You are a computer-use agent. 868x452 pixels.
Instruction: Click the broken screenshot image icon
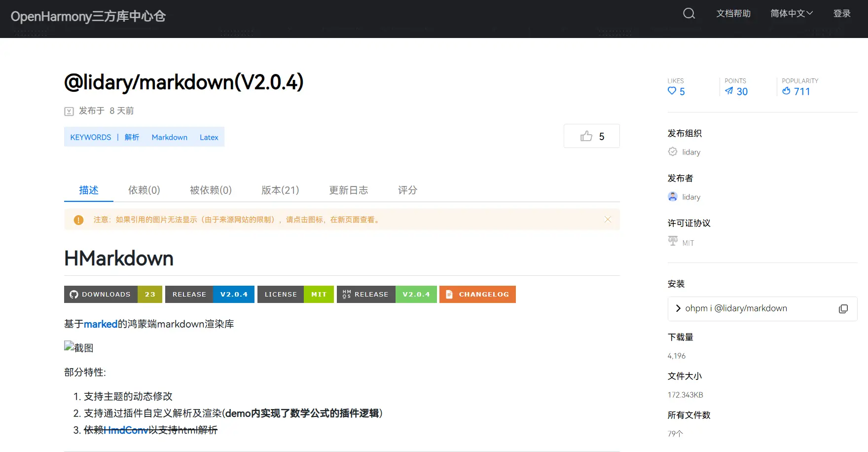point(69,346)
